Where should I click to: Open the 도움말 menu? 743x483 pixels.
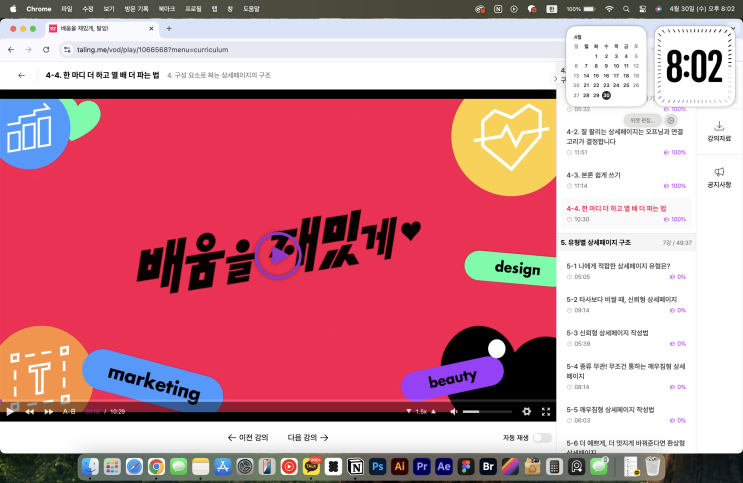click(x=251, y=9)
